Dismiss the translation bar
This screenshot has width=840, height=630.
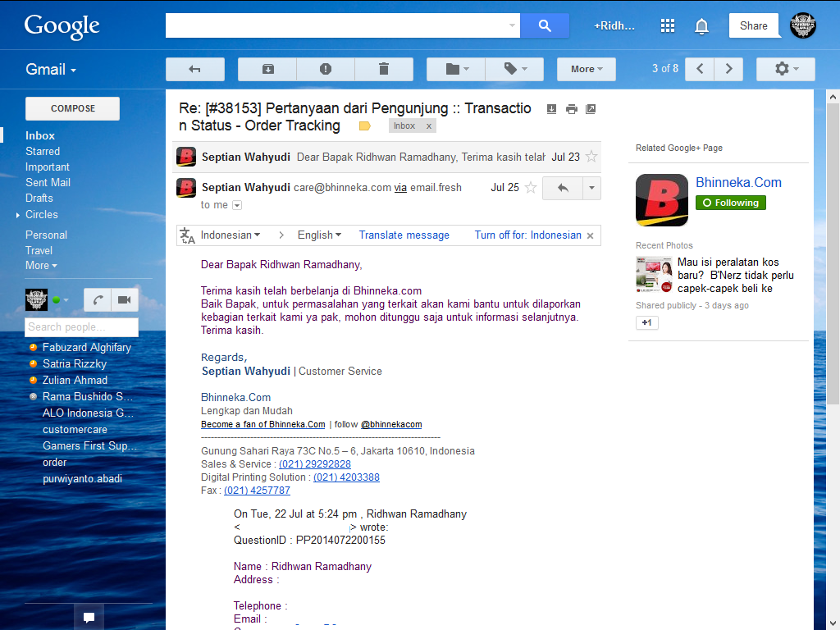tap(591, 235)
